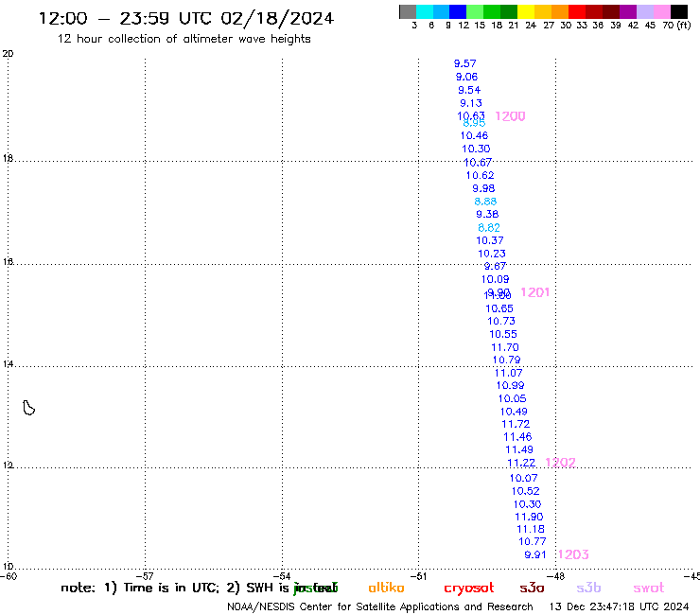Click the light-blue 8.82 reading
This screenshot has height=615, width=700.
click(x=489, y=228)
